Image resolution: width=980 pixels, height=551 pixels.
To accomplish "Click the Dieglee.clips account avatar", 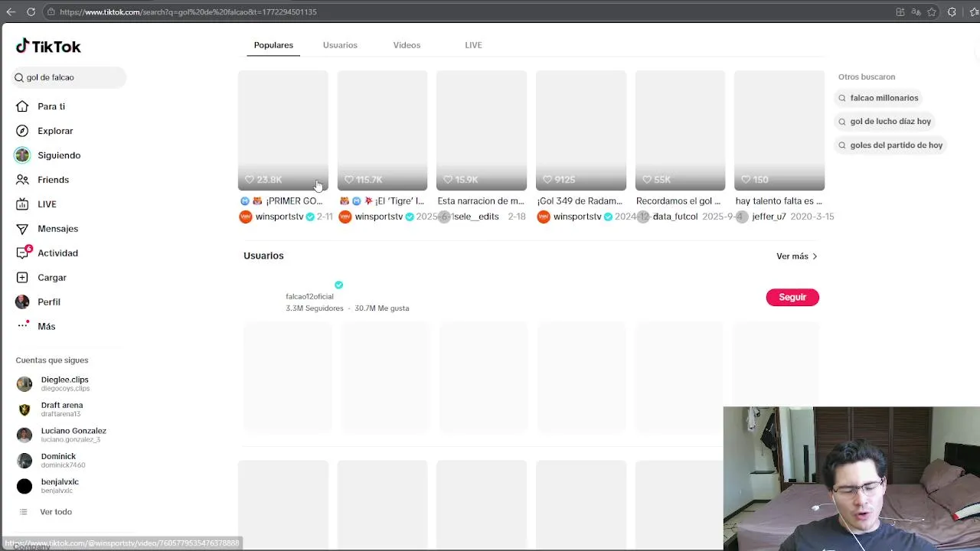I will [x=24, y=383].
